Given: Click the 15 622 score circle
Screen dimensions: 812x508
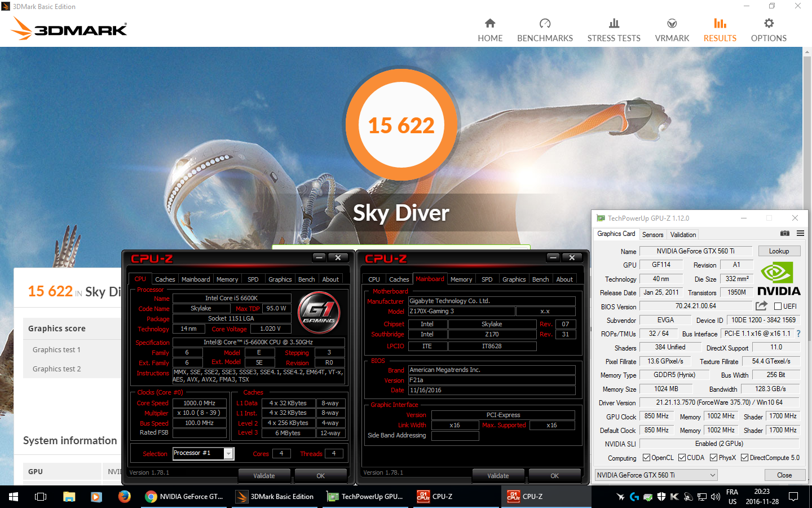Looking at the screenshot, I should tap(401, 125).
